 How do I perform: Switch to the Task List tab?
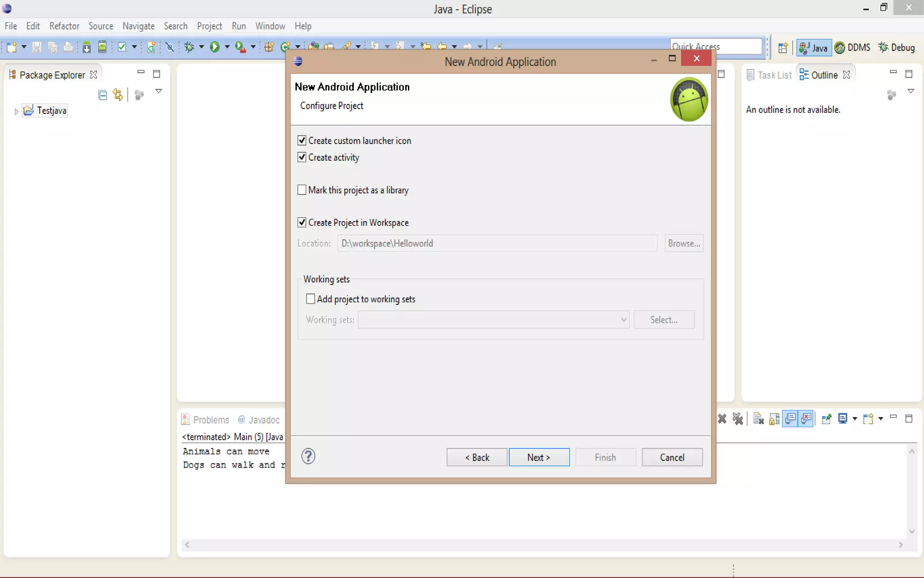[769, 75]
